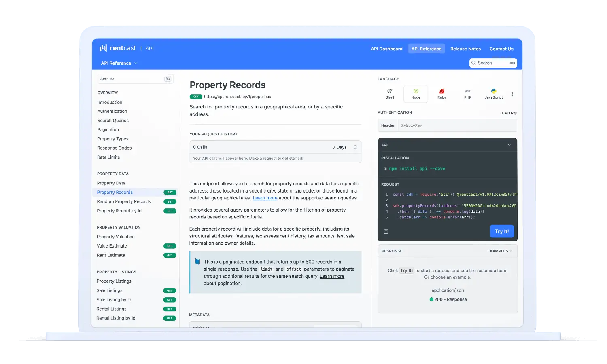Open Search Queries in the sidebar
This screenshot has width=607, height=364.
click(x=113, y=121)
